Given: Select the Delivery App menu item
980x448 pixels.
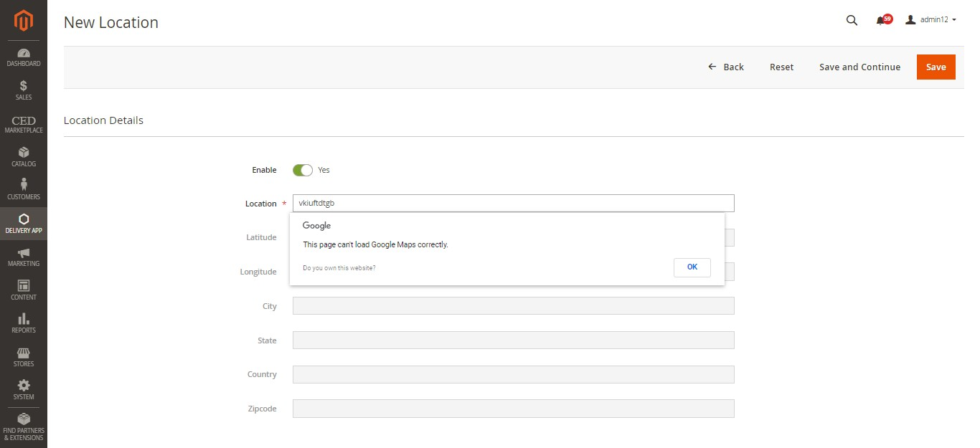Looking at the screenshot, I should 24,223.
